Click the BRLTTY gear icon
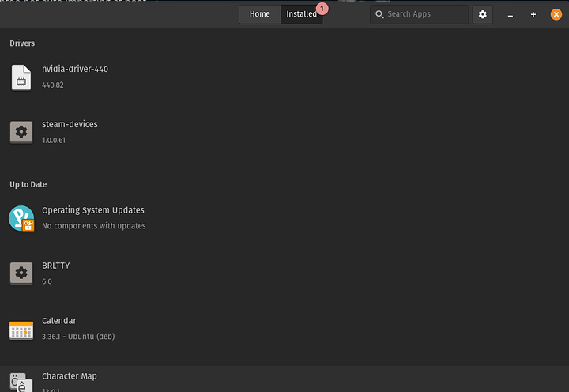The image size is (569, 392). click(21, 273)
